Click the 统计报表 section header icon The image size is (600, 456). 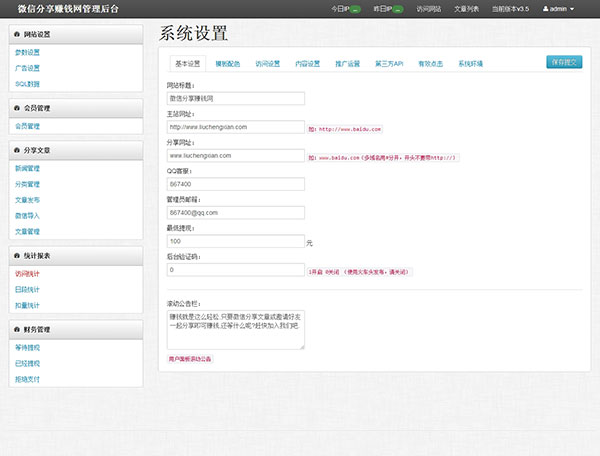pos(14,256)
